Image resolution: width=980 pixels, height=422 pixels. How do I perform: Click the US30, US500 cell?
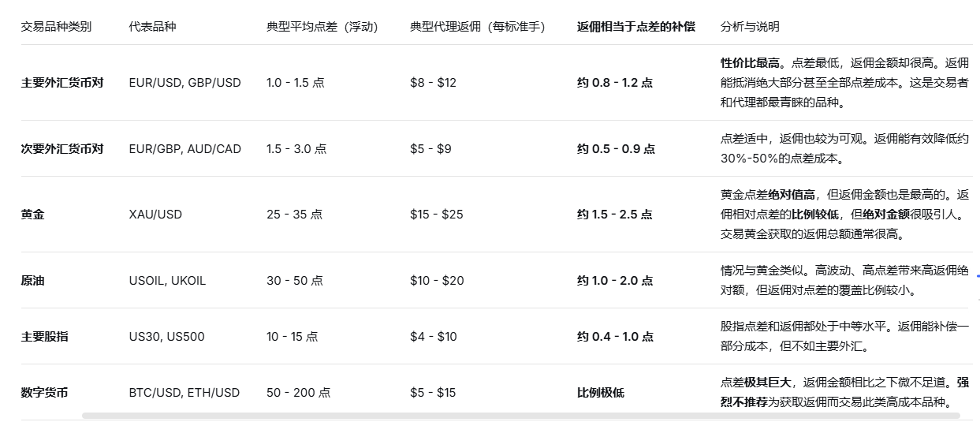(x=166, y=337)
